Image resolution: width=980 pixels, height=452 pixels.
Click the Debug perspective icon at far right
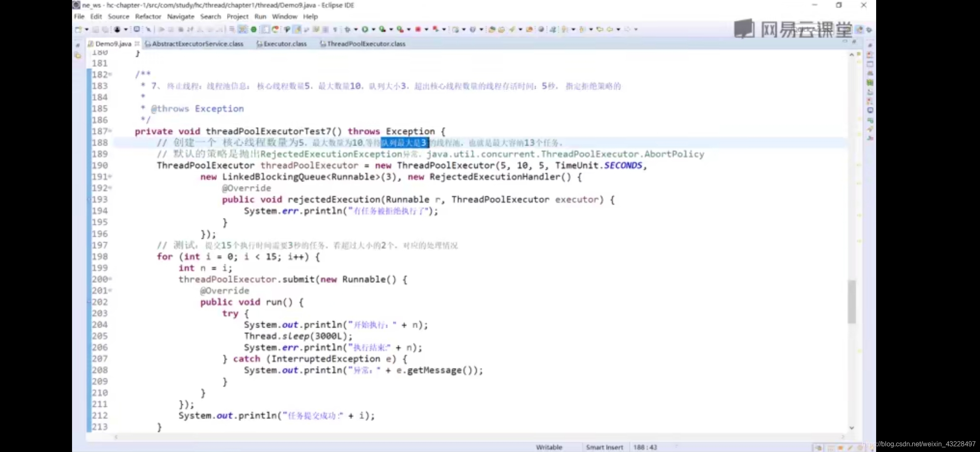click(x=869, y=29)
